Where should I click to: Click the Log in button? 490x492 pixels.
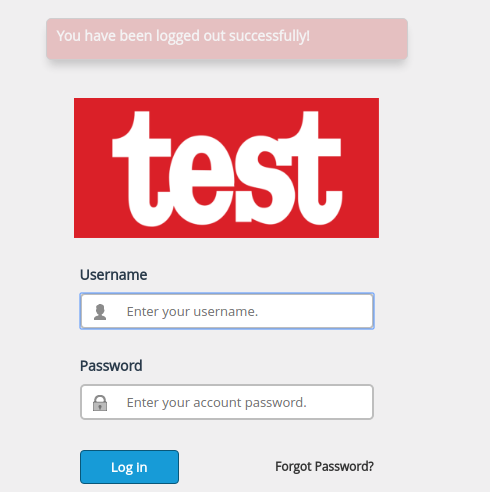click(129, 467)
